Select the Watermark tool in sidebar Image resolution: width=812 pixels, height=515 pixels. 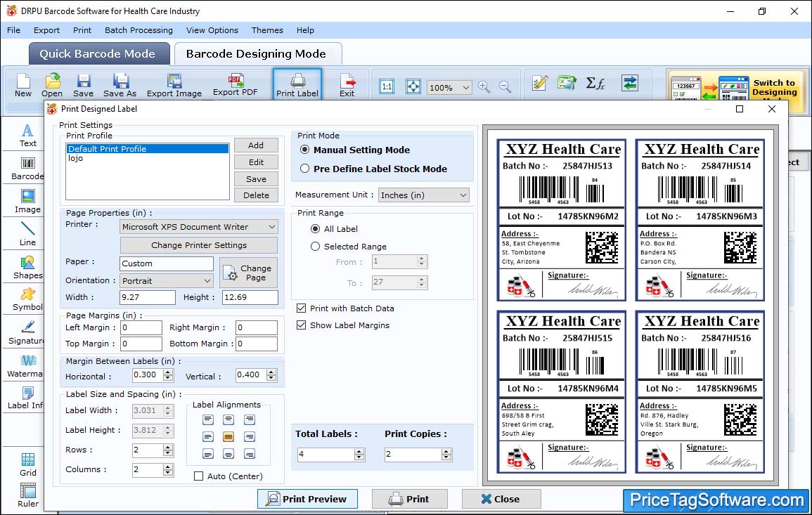pos(25,366)
